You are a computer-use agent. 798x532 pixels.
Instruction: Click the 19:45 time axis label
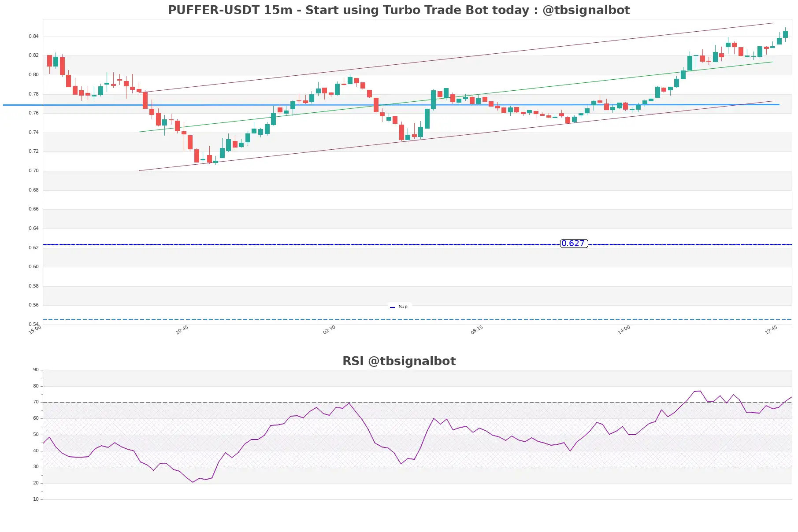pos(771,330)
